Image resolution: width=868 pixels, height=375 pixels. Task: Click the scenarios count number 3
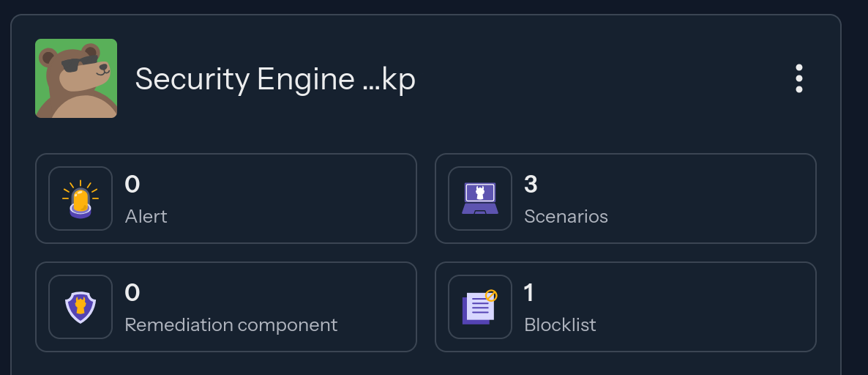(531, 185)
